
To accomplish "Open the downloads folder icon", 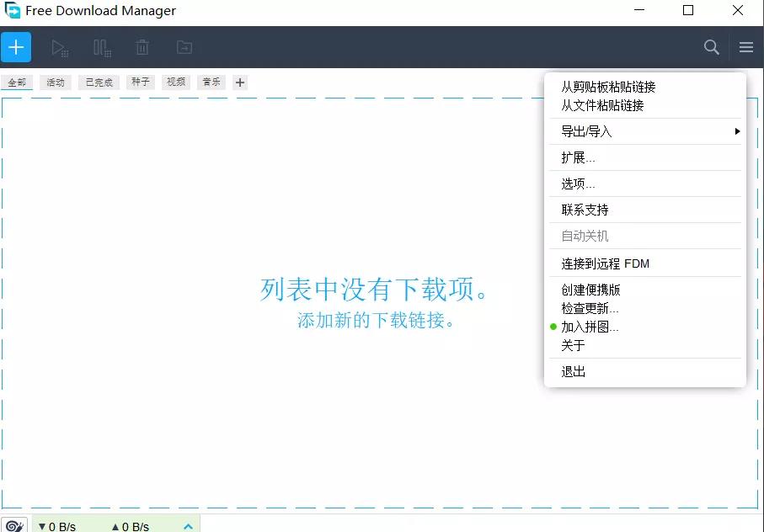I will tap(184, 47).
